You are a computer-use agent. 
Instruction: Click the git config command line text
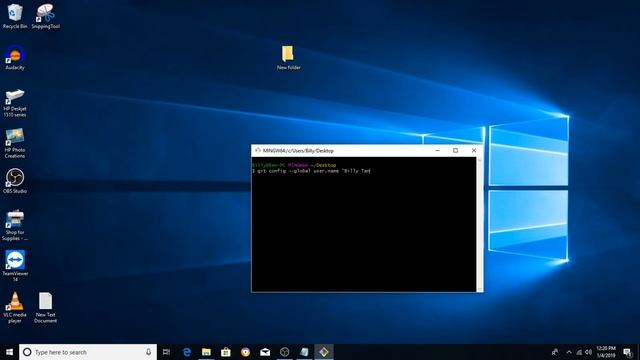click(x=311, y=171)
